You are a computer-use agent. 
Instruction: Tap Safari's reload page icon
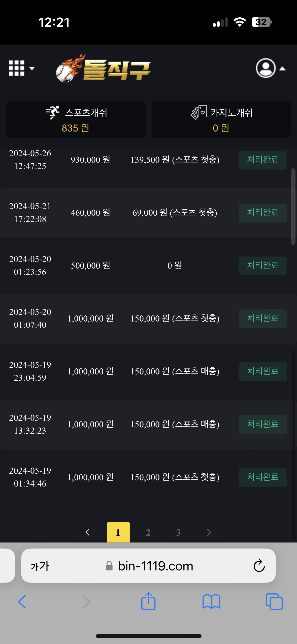(259, 566)
